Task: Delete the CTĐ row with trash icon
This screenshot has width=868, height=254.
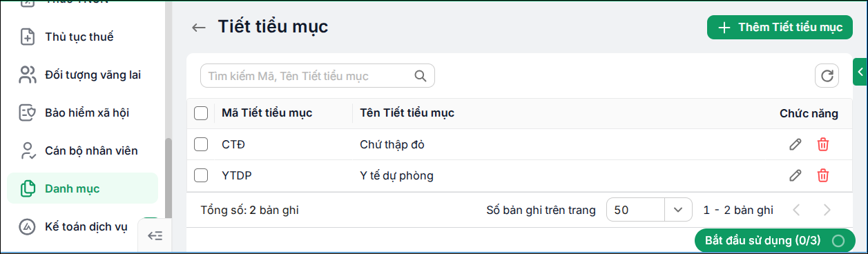Action: pyautogui.click(x=823, y=144)
